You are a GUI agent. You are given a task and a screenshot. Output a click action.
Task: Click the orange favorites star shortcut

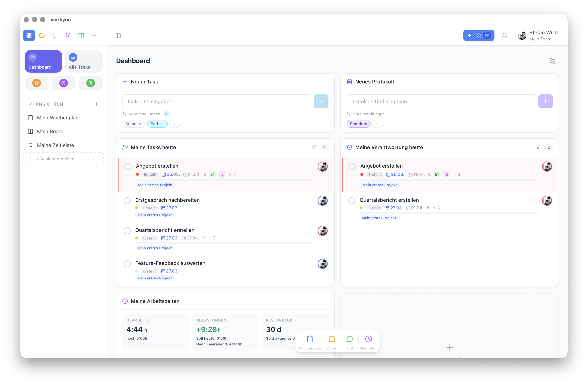click(x=37, y=83)
